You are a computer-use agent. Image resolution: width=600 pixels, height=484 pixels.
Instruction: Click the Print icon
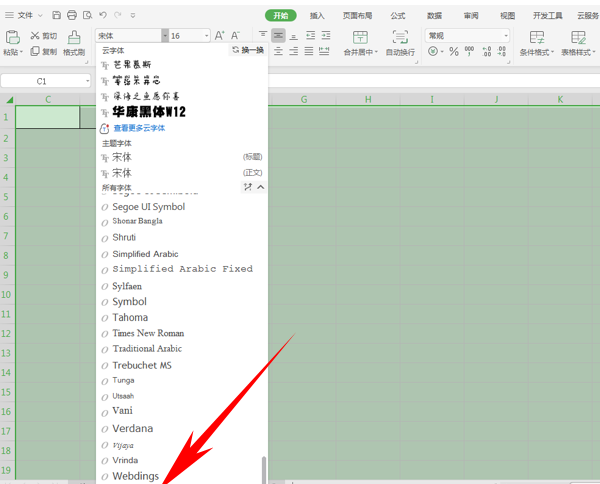point(72,15)
